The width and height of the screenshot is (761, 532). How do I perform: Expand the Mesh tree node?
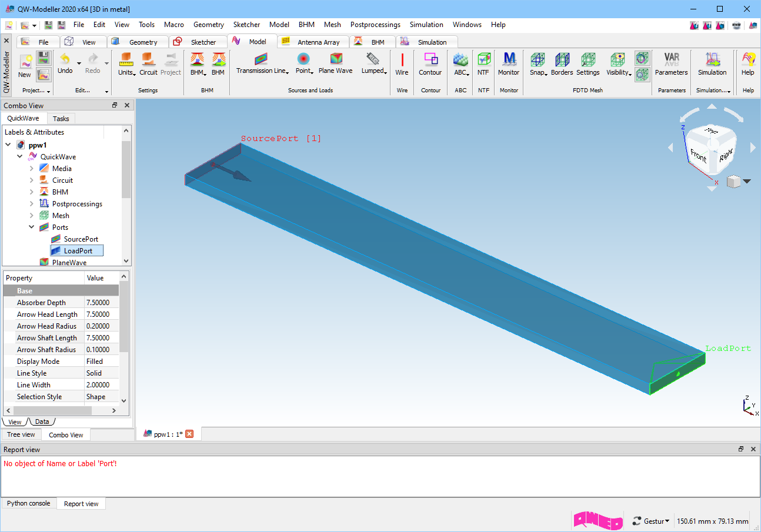[x=32, y=216]
